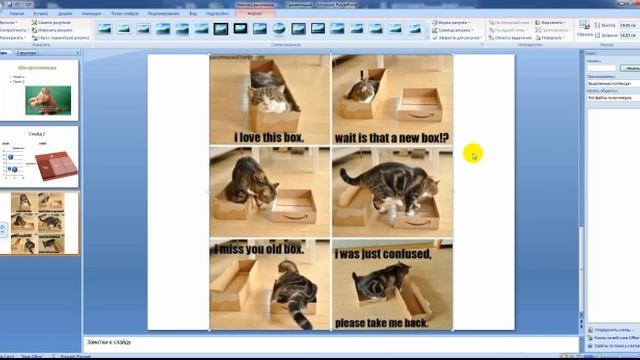The width and height of the screenshot is (640, 360).
Task: Open the Перекрасить recolor dropdown
Action: click(13, 38)
